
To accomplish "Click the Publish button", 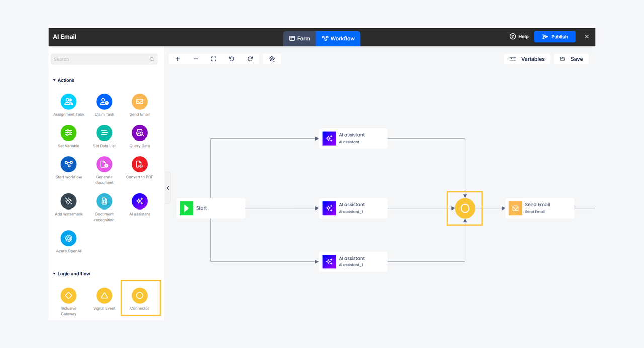I will point(554,37).
